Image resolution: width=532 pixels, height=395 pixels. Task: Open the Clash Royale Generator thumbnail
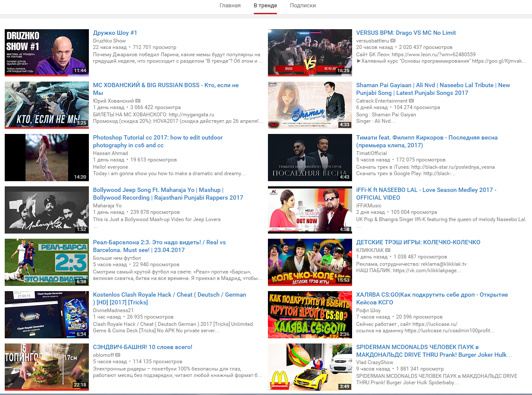[47, 314]
